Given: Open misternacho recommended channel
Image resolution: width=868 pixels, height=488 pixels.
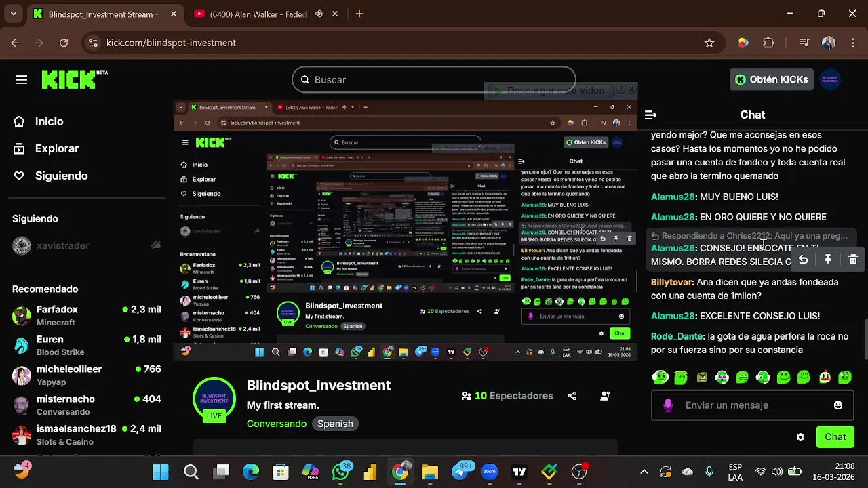Looking at the screenshot, I should click(88, 405).
